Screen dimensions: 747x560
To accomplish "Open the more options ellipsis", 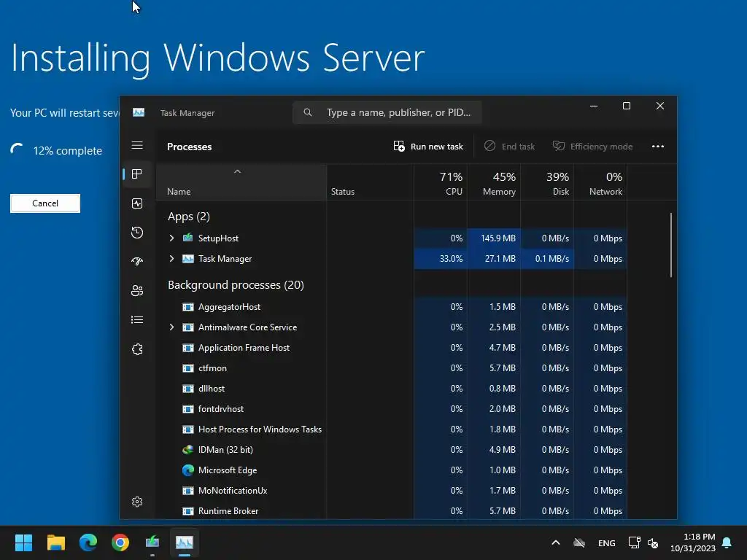I will coord(658,146).
